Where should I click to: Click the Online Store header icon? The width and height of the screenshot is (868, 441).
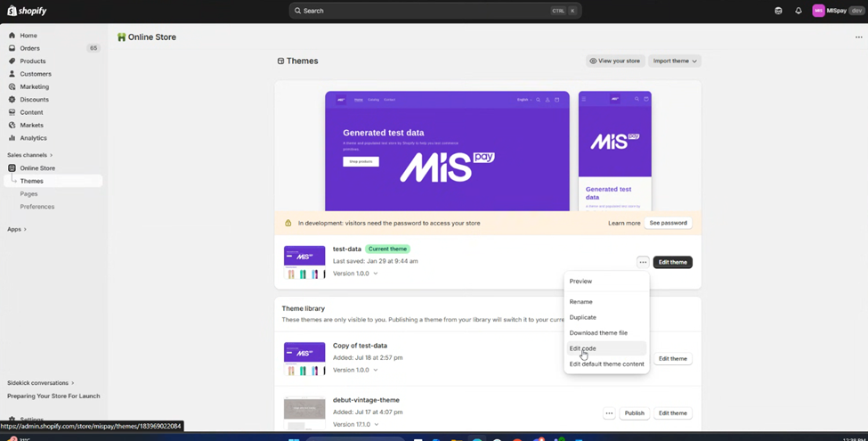coord(121,37)
